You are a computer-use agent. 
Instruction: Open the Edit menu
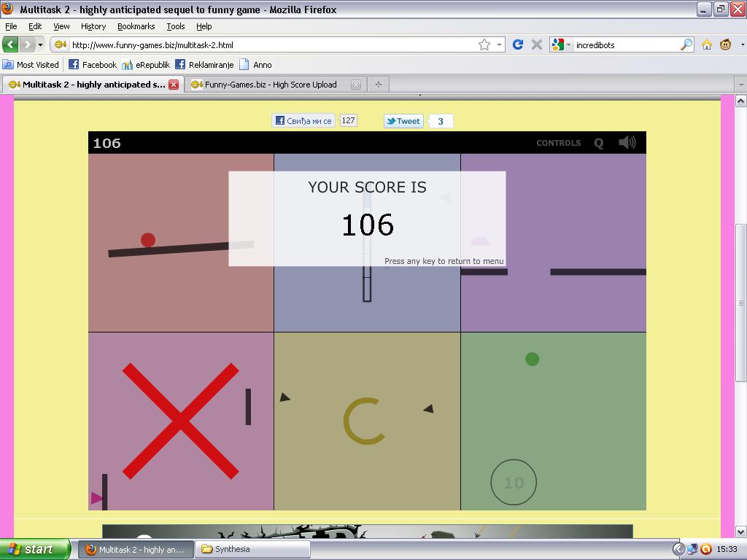(x=35, y=26)
